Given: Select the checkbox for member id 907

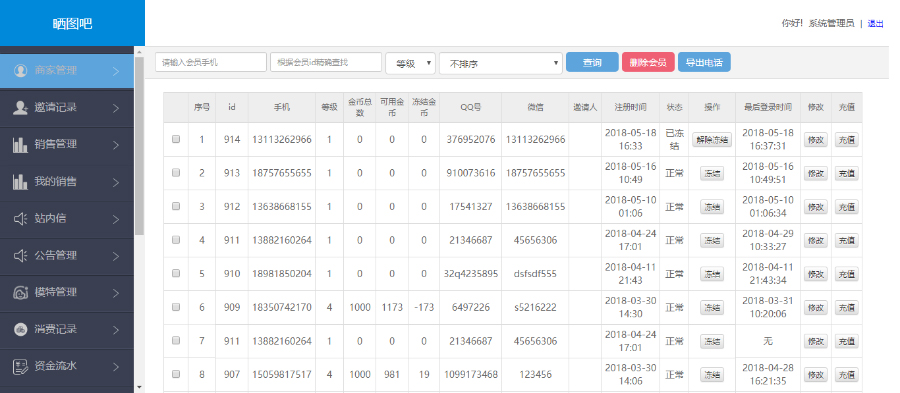Looking at the screenshot, I should [176, 374].
